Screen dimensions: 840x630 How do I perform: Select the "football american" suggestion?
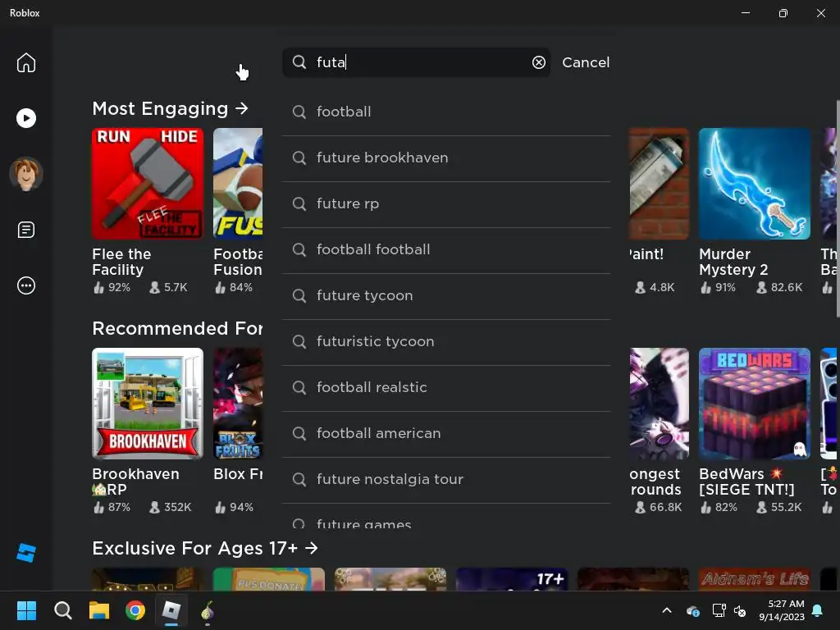coord(445,435)
